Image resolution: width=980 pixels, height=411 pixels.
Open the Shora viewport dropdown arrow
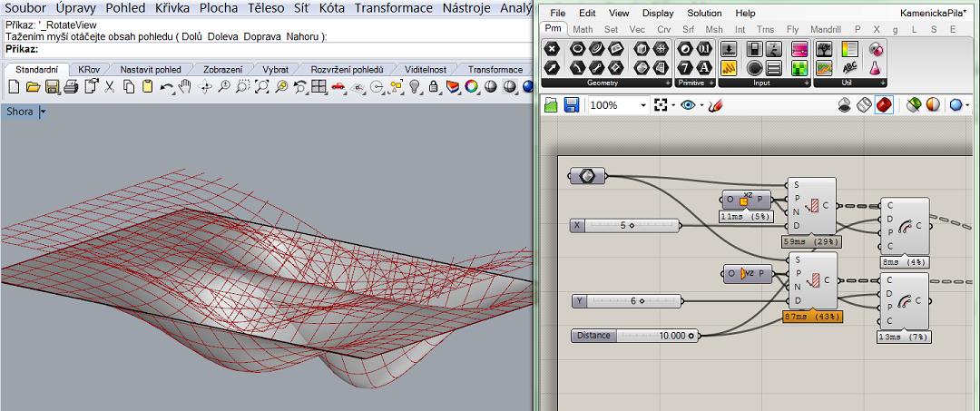(43, 112)
